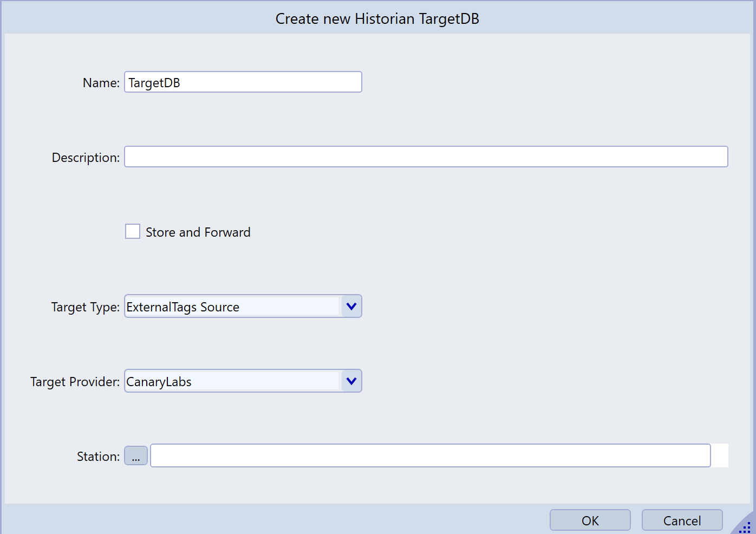Click the Station: label
The width and height of the screenshot is (756, 534).
click(98, 457)
